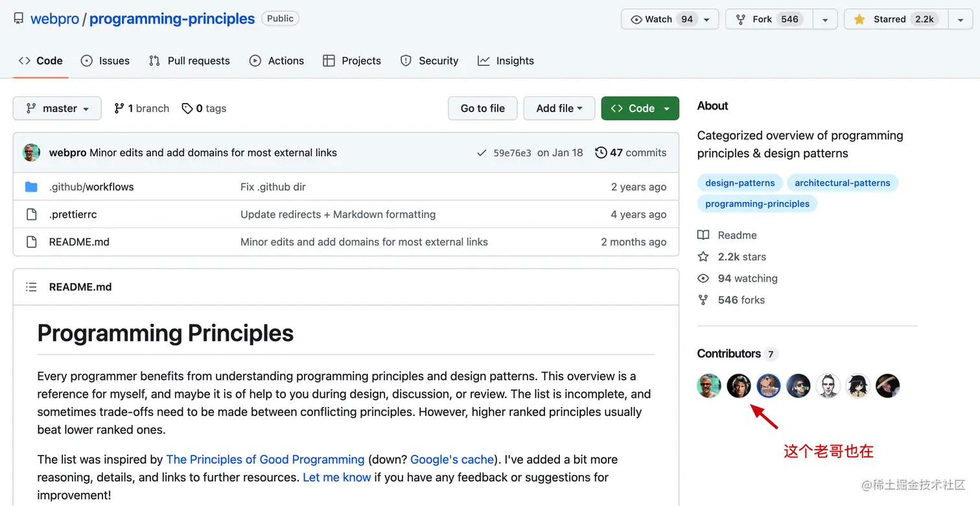Open the README outline list icon
This screenshot has width=980, height=506.
31,287
